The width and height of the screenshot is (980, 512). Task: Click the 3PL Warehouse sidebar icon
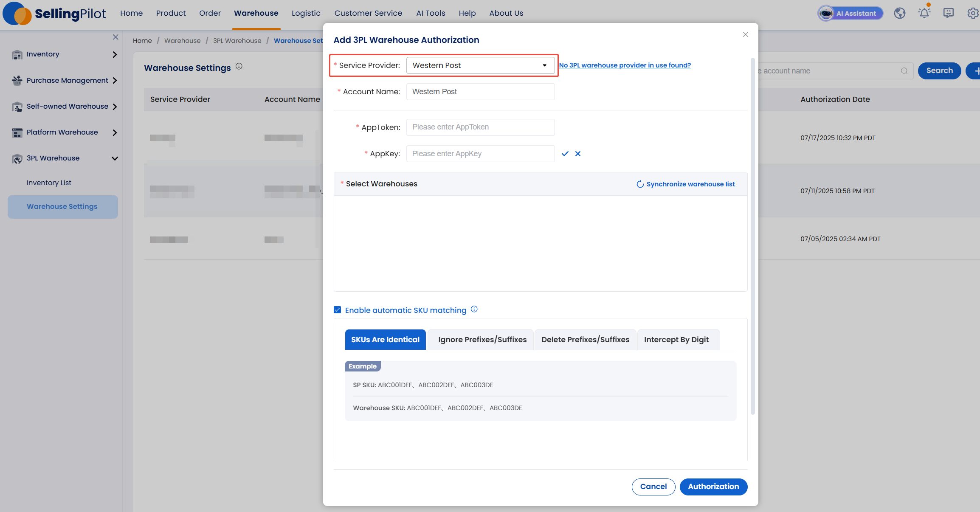coord(17,158)
